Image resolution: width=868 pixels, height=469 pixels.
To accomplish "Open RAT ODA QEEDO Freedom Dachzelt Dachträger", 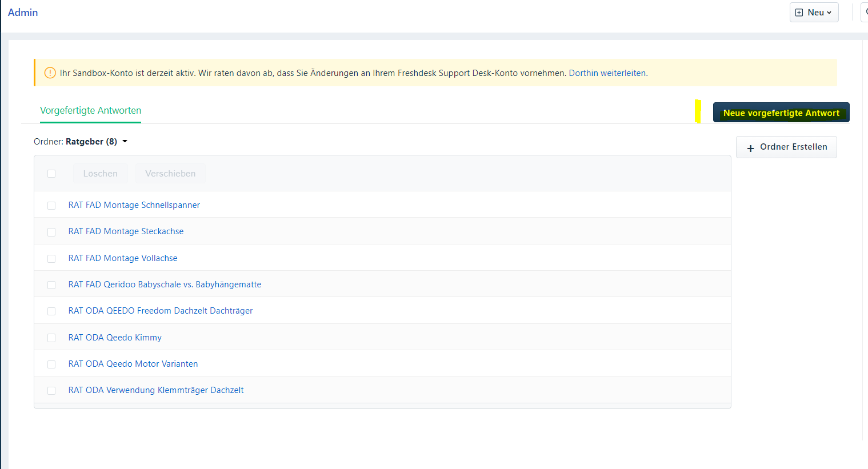I will coord(160,311).
